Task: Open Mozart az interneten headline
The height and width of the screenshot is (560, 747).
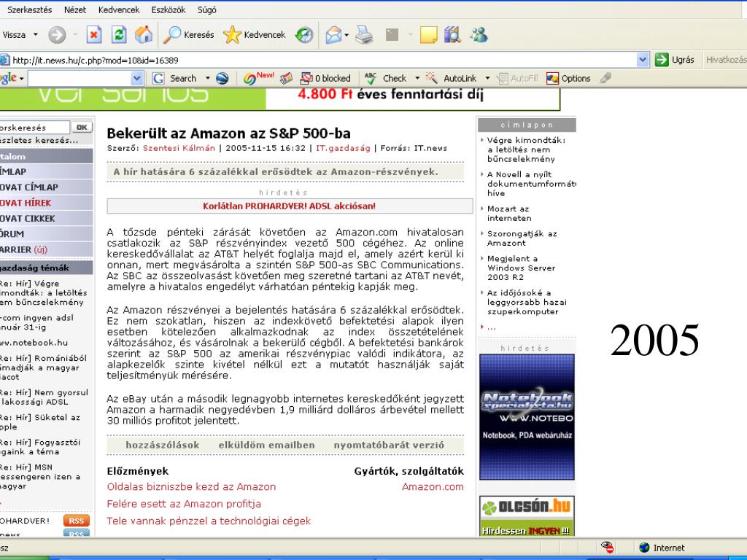Action: click(508, 214)
